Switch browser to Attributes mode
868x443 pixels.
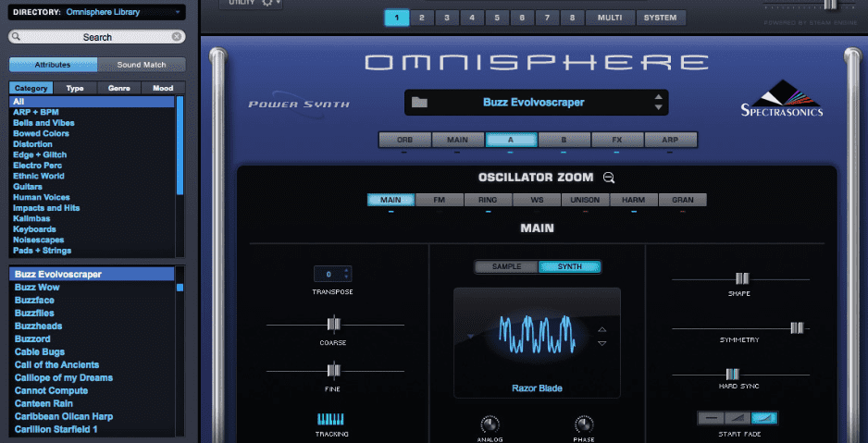(53, 65)
